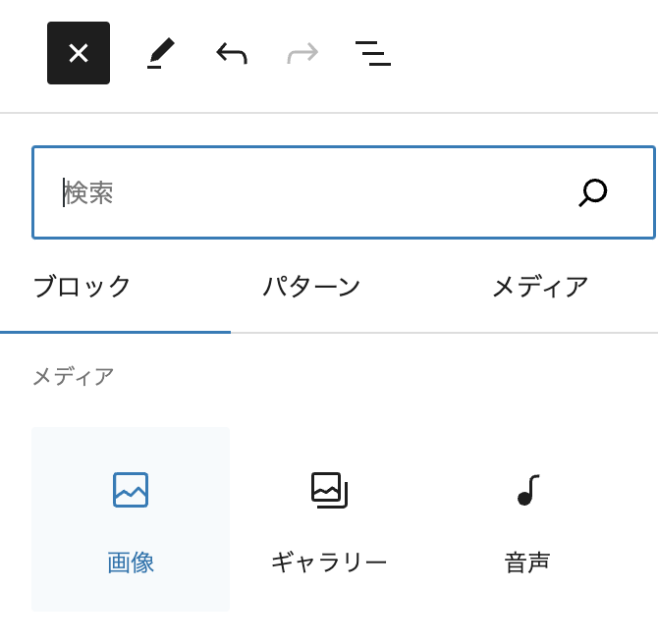Click the ギャラリー block stacked-images icon
The width and height of the screenshot is (658, 644).
tap(329, 490)
